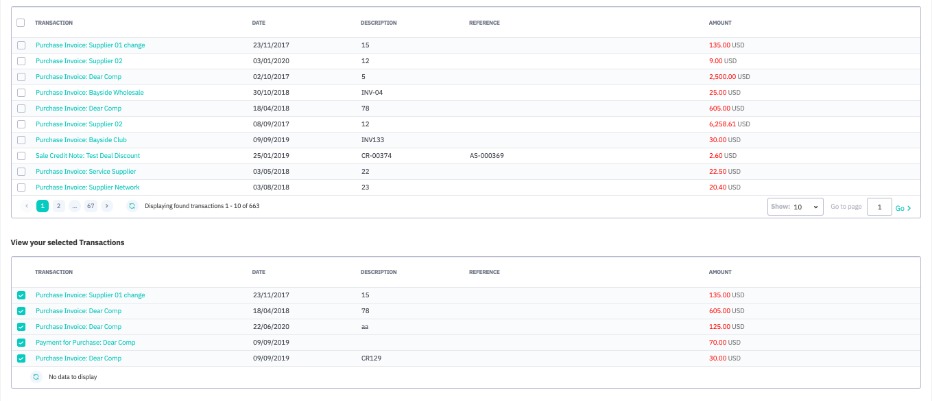Select page 2 in pagination
Viewport: 932px width, 401px height.
pos(58,206)
